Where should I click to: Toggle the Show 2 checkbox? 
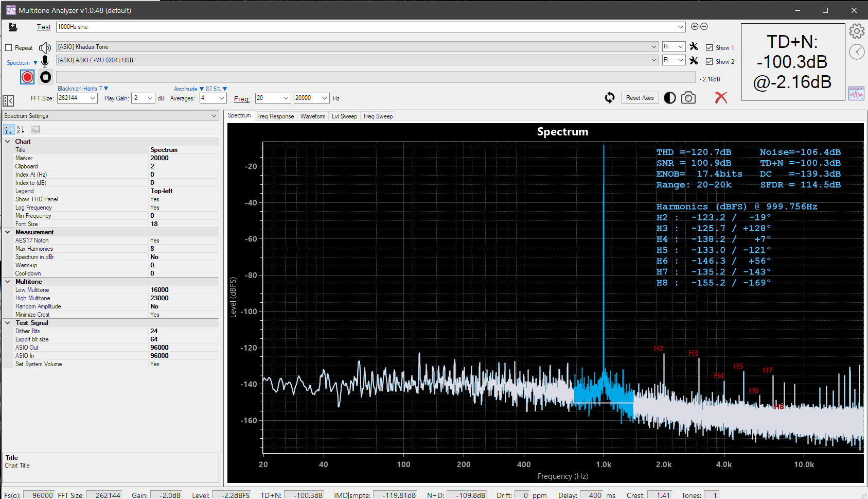click(x=709, y=61)
